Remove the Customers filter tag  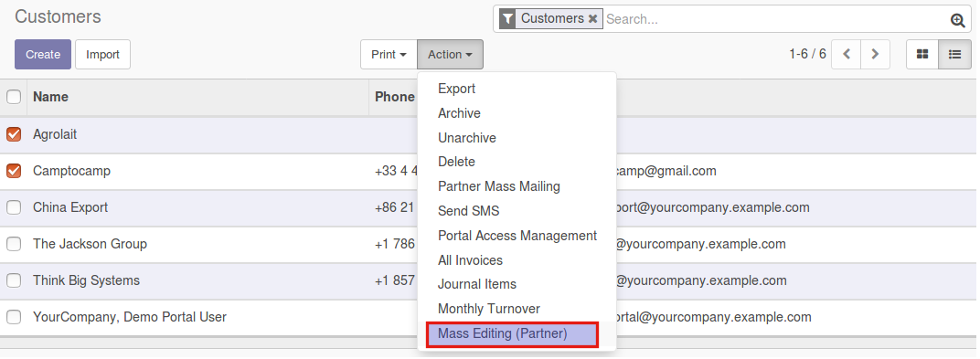pos(592,18)
